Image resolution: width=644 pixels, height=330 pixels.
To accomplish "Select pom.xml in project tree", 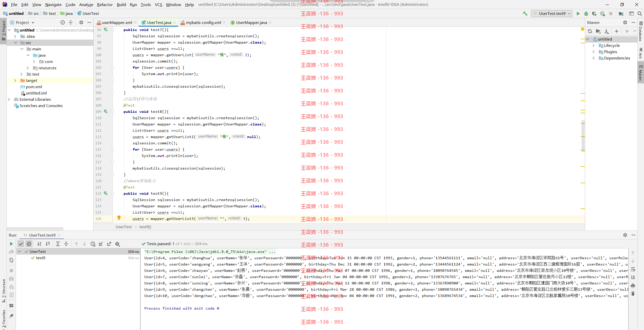I will [34, 87].
